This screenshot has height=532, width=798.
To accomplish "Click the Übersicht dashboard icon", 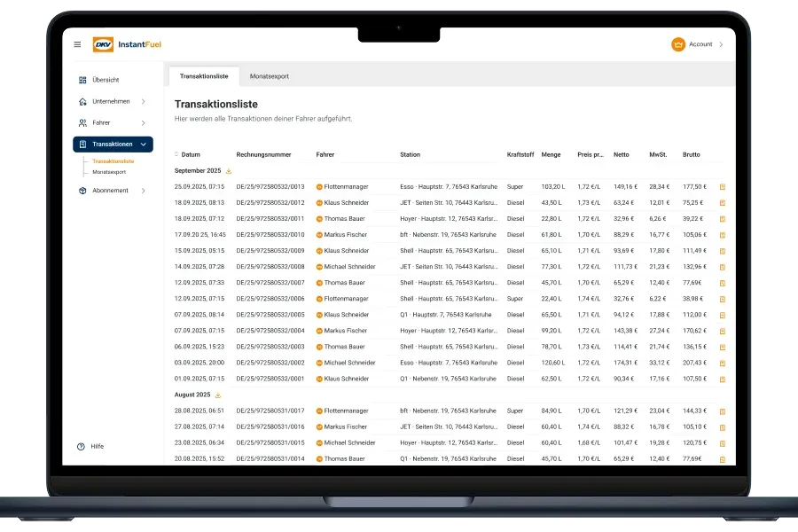I will [82, 80].
